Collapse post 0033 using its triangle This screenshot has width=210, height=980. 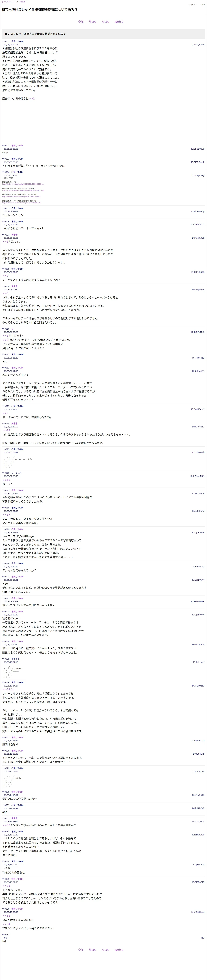pos(3,832)
